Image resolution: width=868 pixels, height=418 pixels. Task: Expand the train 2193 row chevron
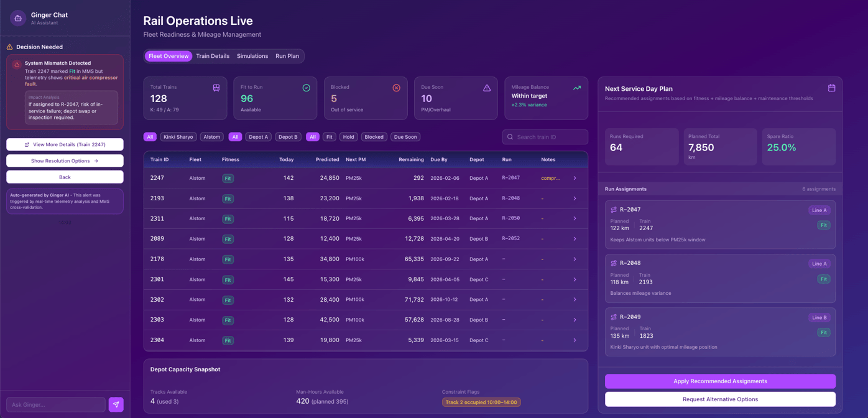click(x=575, y=198)
